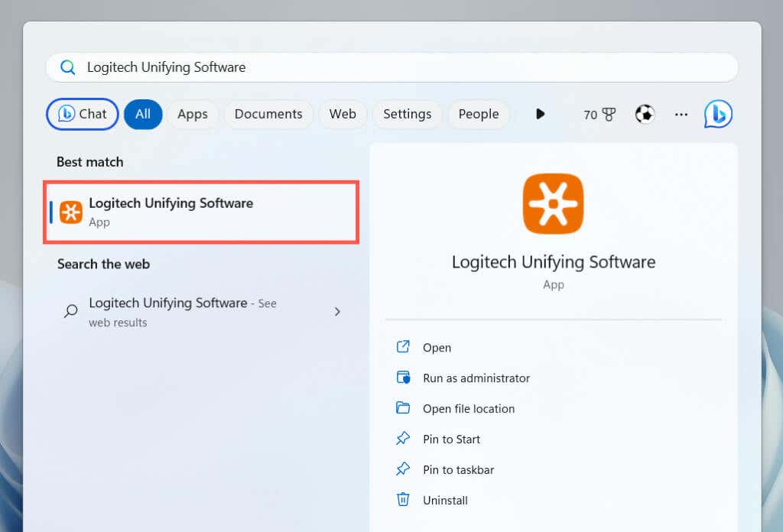The height and width of the screenshot is (532, 783).
Task: Click the large Logitech Unifying logo in preview
Action: [x=553, y=204]
